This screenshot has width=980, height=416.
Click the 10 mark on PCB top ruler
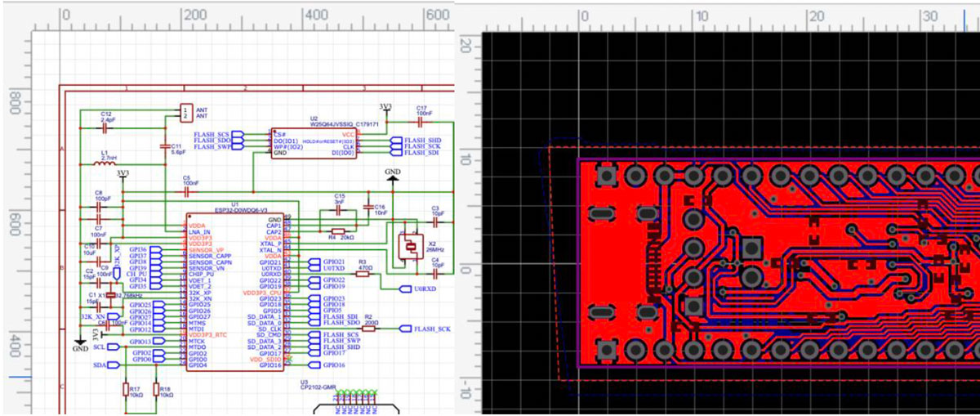coord(702,16)
